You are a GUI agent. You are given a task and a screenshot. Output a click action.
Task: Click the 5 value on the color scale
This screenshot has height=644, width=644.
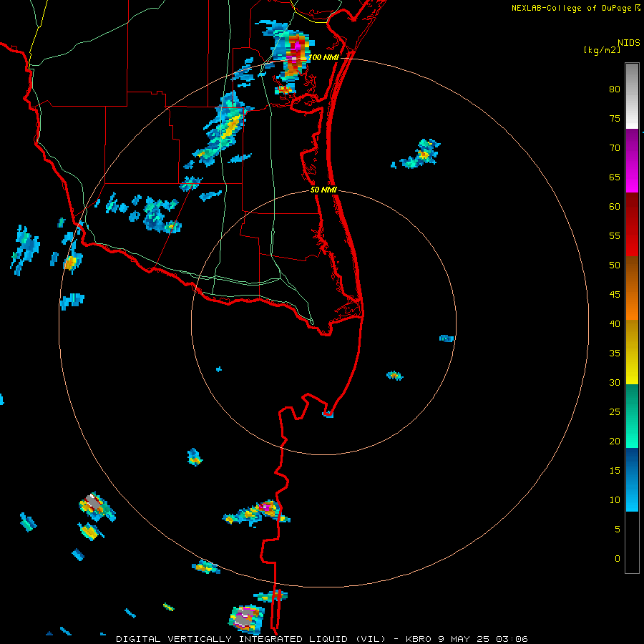click(x=618, y=530)
